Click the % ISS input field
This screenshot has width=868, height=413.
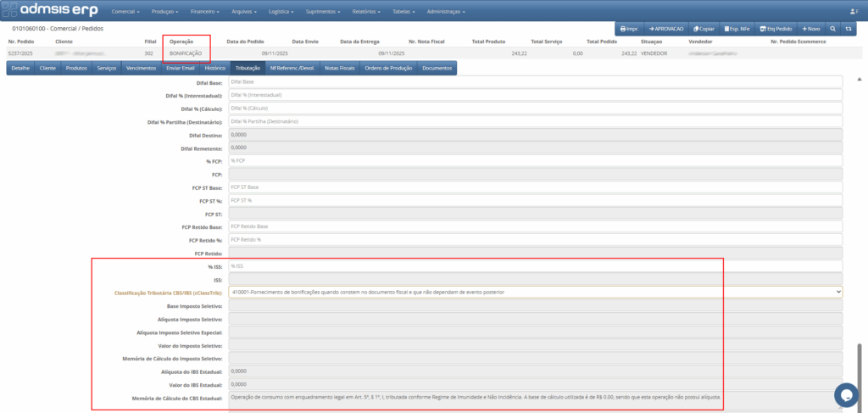click(535, 266)
